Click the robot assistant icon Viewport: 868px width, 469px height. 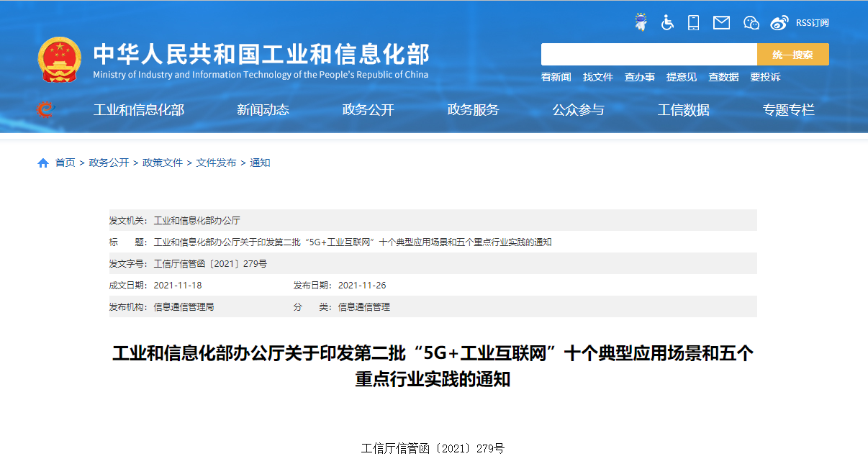point(640,22)
